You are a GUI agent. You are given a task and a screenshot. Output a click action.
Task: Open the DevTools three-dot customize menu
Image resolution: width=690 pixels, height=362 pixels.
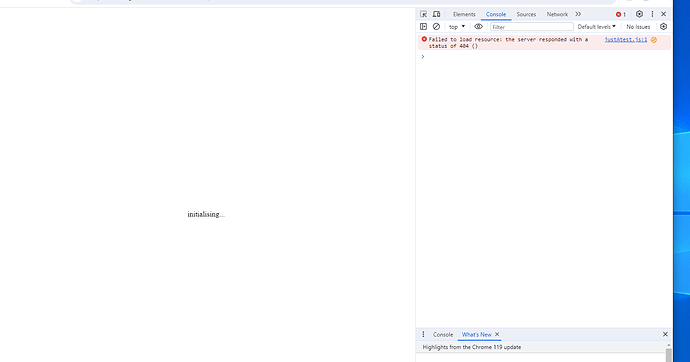[x=652, y=14]
